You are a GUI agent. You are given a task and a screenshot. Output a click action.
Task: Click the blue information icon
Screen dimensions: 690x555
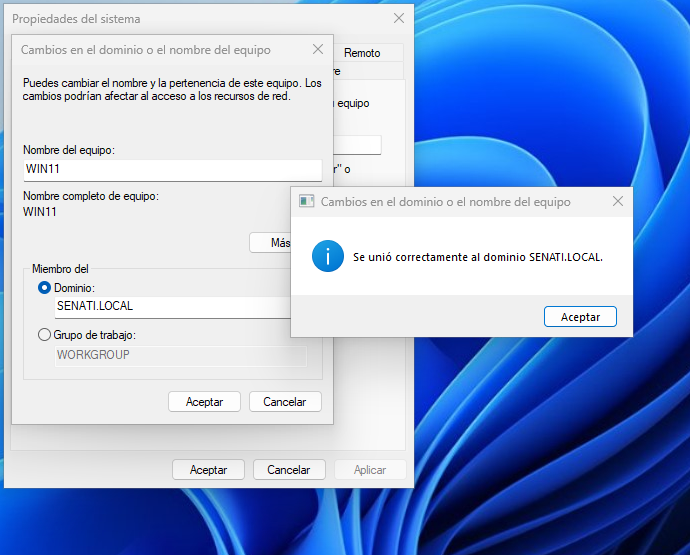[x=328, y=256]
